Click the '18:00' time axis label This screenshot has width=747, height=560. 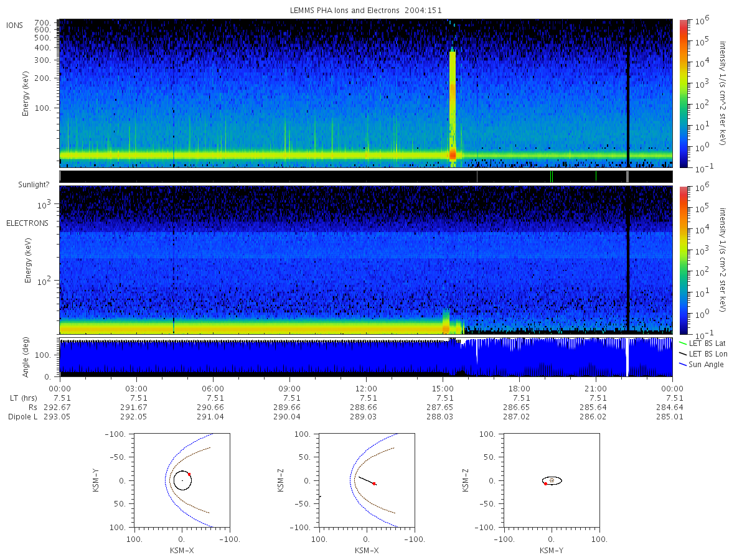click(x=519, y=388)
